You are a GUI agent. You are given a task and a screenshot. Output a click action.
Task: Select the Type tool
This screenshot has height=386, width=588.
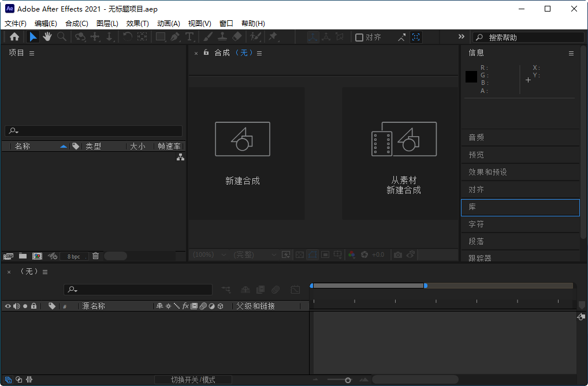[x=189, y=36]
